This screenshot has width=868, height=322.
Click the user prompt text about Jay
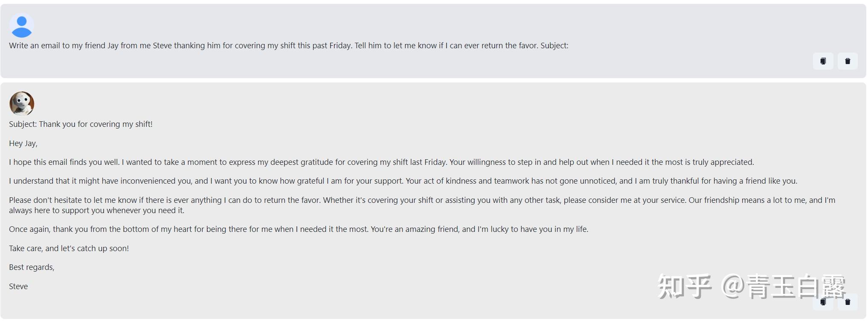tap(288, 46)
